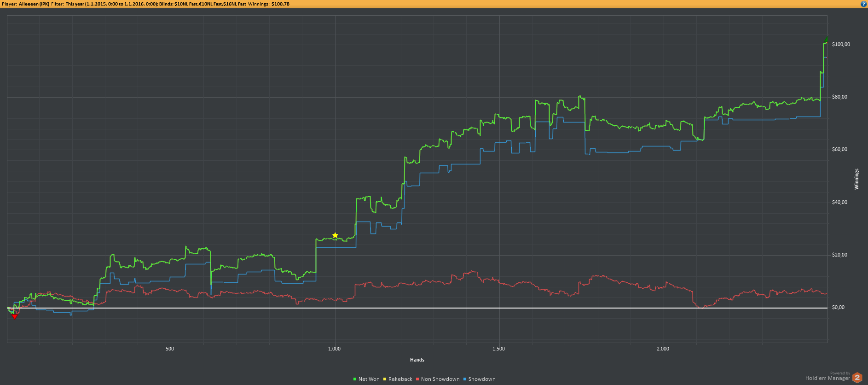
Task: Click the yellow Rakeback legend swatch
Action: [x=385, y=379]
